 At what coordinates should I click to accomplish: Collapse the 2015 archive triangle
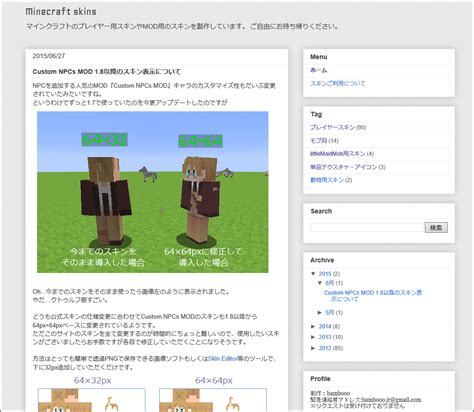point(313,274)
